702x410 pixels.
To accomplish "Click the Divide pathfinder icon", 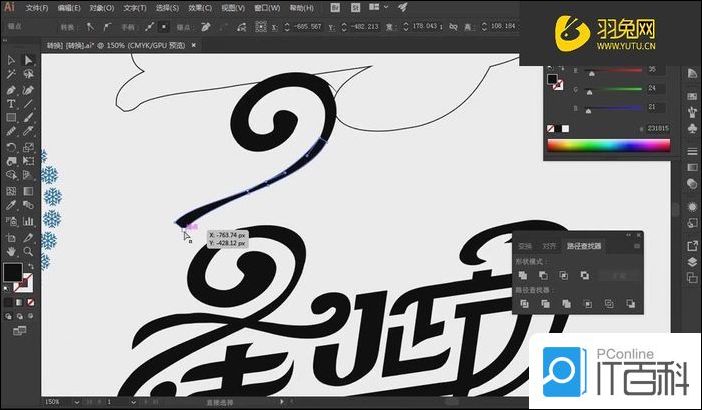I will point(522,303).
